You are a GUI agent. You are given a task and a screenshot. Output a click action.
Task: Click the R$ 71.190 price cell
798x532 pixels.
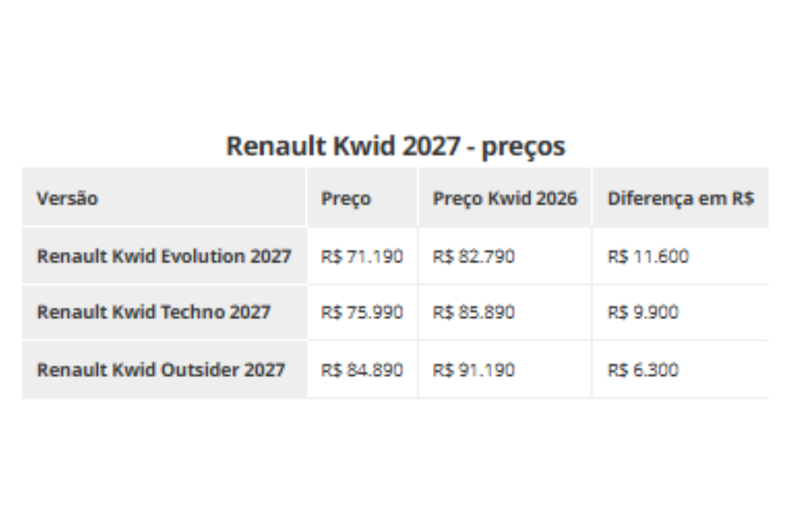pyautogui.click(x=362, y=256)
